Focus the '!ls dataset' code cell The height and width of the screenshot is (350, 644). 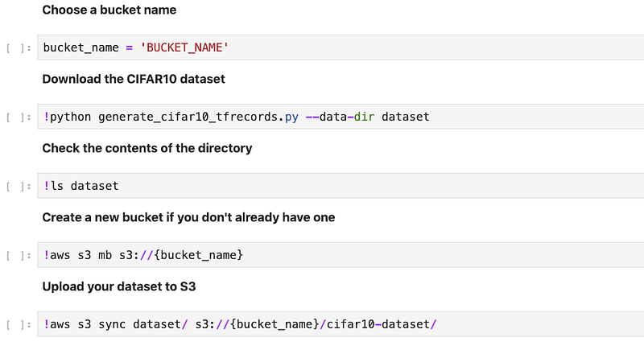[x=362, y=186]
